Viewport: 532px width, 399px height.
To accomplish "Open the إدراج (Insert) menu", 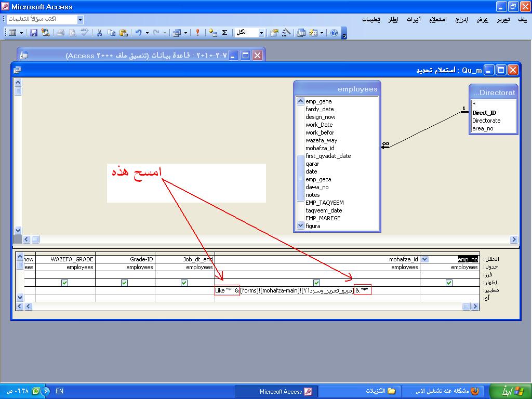I will (461, 20).
